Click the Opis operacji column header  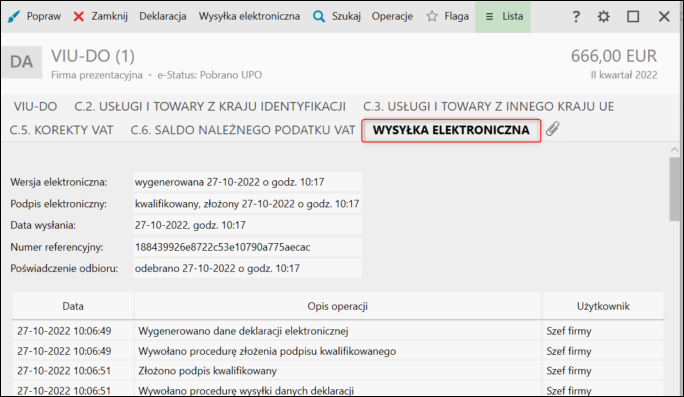338,306
